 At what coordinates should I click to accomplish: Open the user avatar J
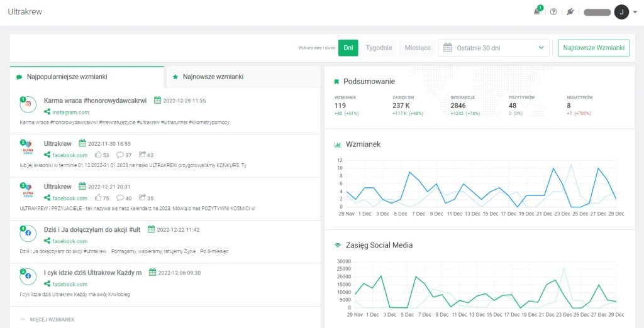(x=621, y=12)
